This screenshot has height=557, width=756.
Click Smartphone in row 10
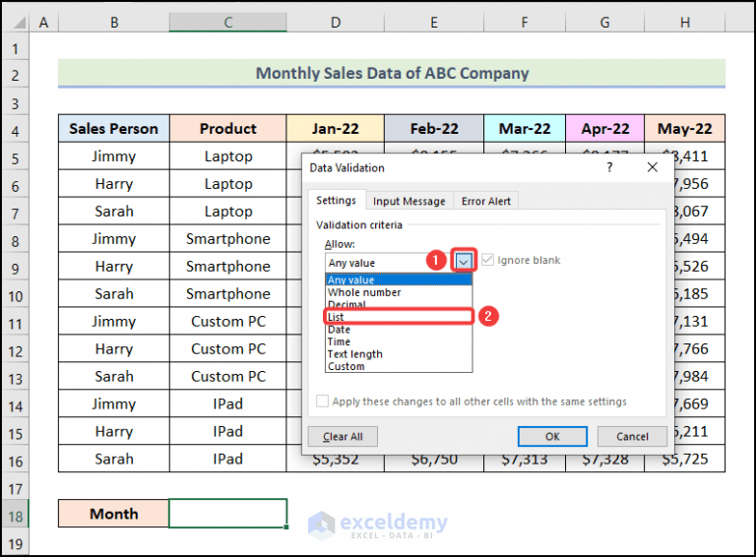coord(228,293)
